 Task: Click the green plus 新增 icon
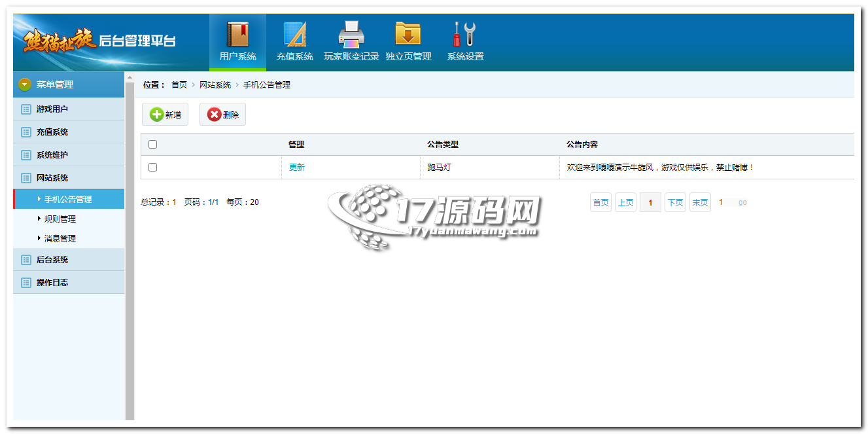[x=157, y=115]
